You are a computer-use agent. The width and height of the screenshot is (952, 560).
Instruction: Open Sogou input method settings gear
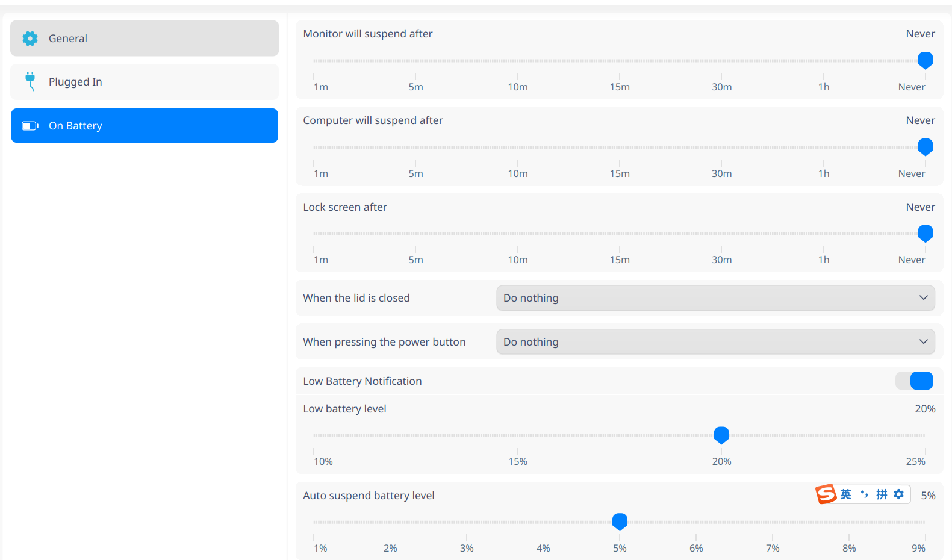coord(899,494)
